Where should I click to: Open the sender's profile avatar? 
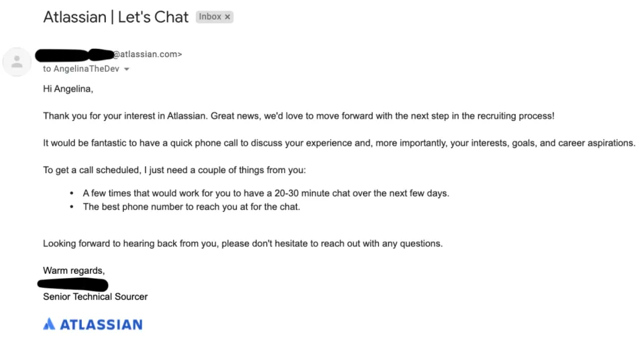pyautogui.click(x=17, y=62)
